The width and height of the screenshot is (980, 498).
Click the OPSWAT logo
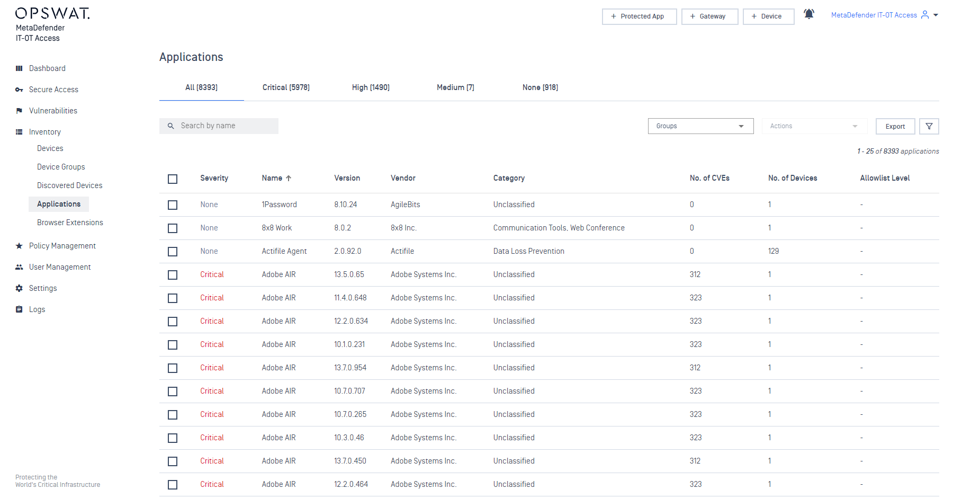point(52,13)
